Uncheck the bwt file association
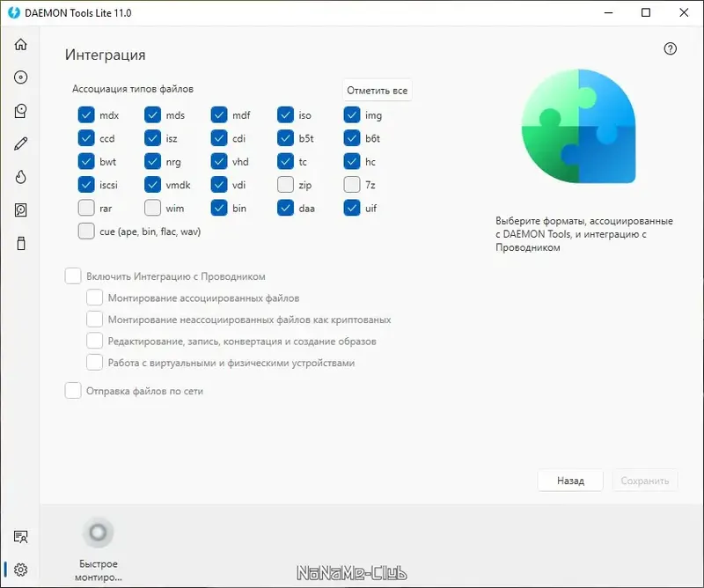Image resolution: width=704 pixels, height=588 pixels. click(86, 162)
